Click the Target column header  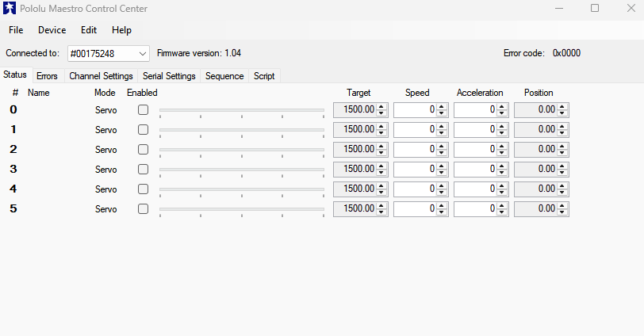pos(358,93)
